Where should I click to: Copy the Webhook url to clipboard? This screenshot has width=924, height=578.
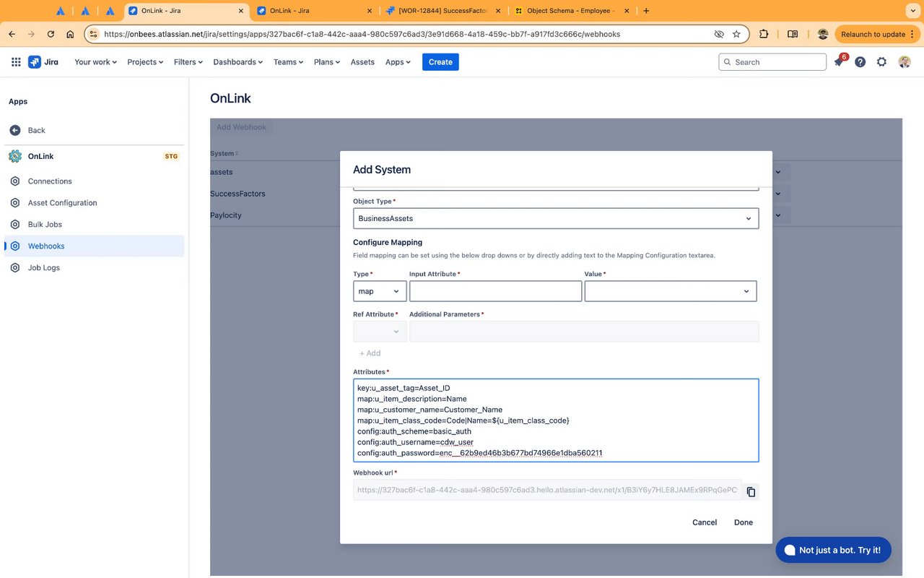pyautogui.click(x=751, y=492)
